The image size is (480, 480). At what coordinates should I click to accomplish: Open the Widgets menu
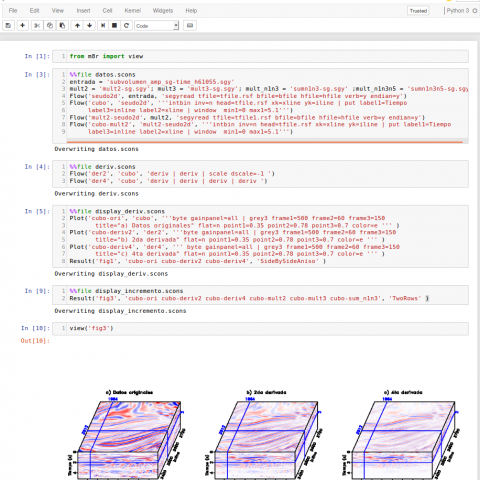[163, 11]
